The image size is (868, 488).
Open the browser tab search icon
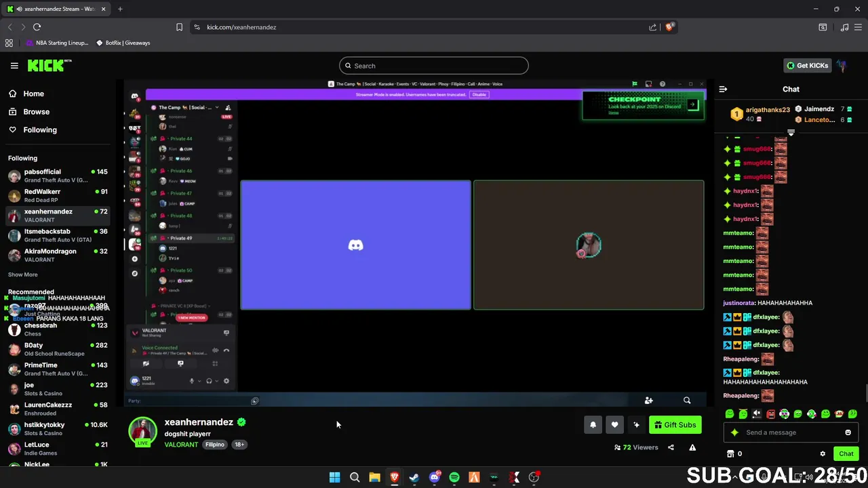pyautogui.click(x=823, y=27)
